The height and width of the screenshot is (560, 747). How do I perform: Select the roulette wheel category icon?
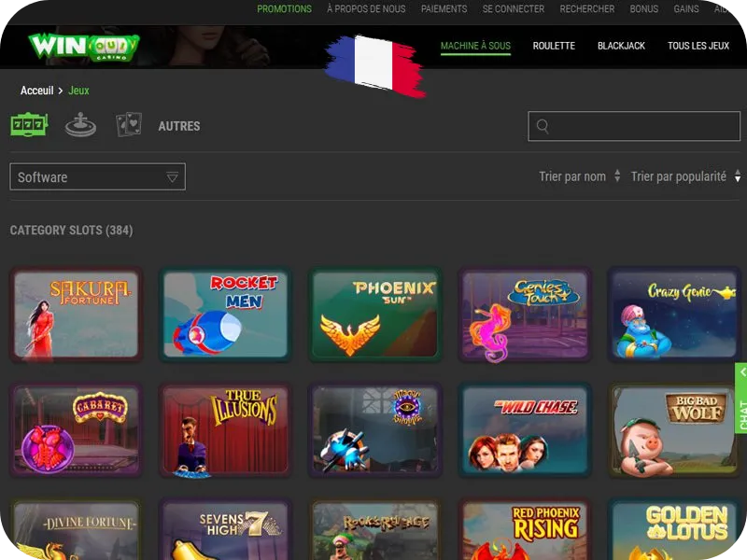pyautogui.click(x=80, y=125)
